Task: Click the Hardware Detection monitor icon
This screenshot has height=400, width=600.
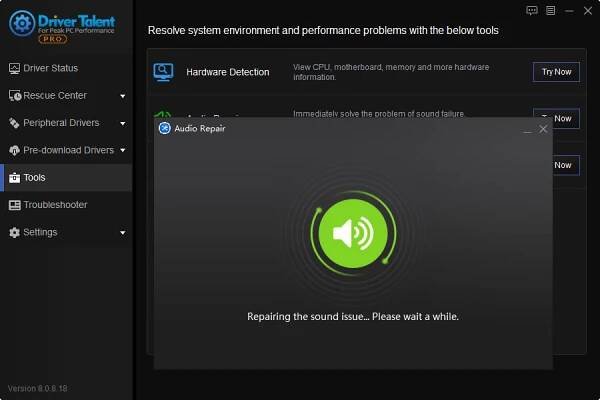Action: click(163, 72)
